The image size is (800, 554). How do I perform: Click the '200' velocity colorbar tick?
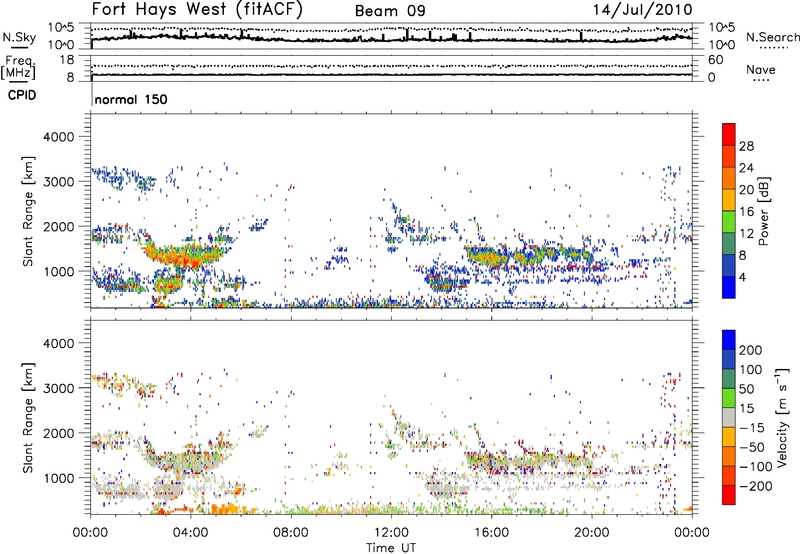[x=751, y=350]
